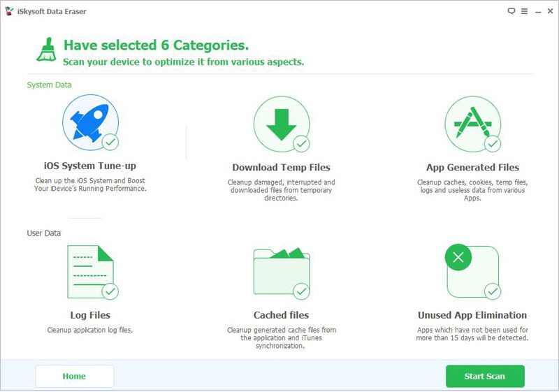This screenshot has width=559, height=392.
Task: Click the Log Files document icon
Action: tap(91, 272)
